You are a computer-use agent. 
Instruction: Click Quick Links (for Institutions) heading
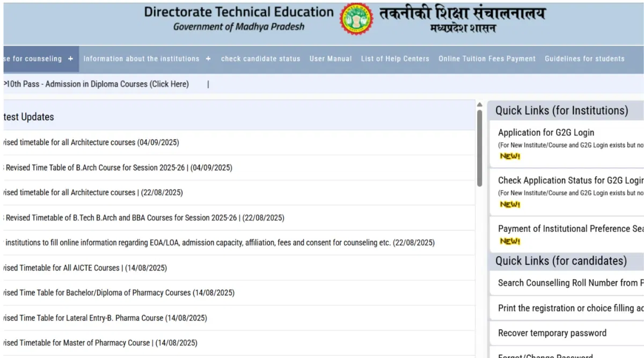pos(561,111)
